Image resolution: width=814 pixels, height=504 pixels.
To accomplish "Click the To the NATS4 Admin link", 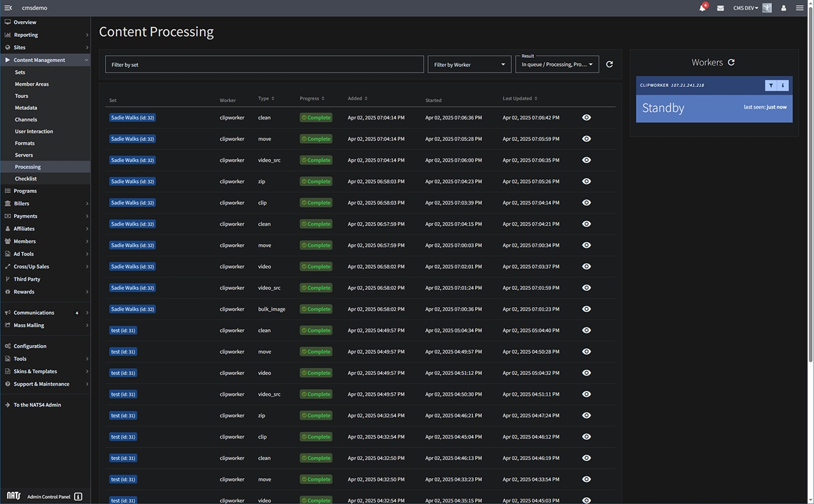I will pos(38,405).
